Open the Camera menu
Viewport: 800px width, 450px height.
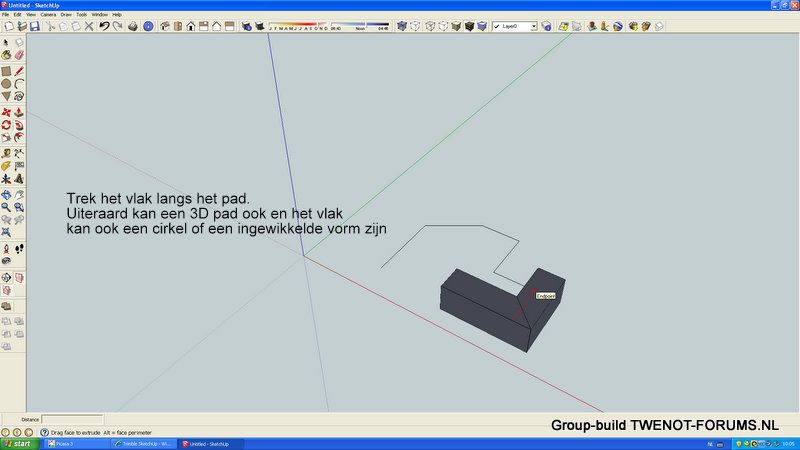pos(48,15)
